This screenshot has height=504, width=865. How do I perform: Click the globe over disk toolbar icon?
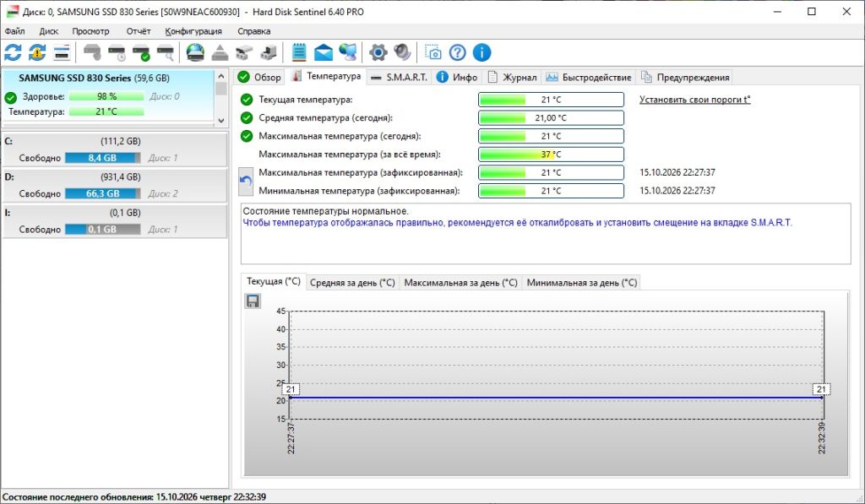(195, 52)
